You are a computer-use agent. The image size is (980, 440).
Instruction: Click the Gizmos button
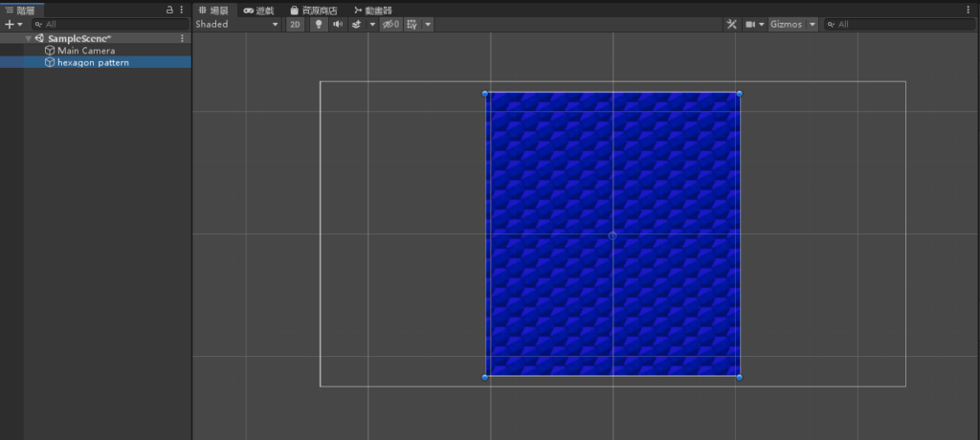(786, 24)
